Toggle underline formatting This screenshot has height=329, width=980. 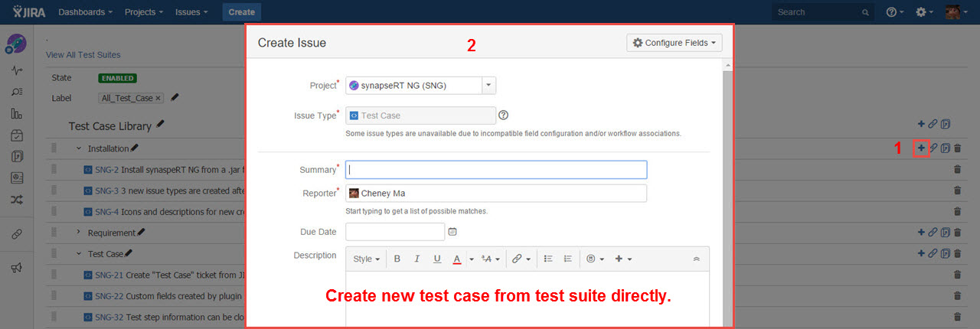[437, 259]
